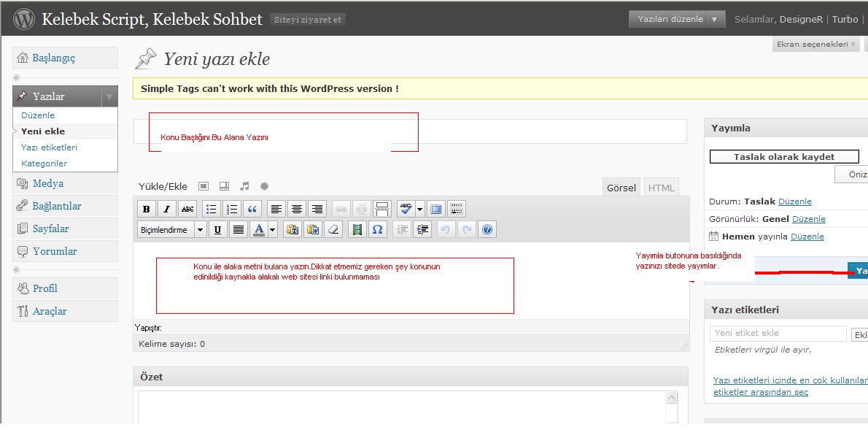
Task: Click the Özet scrollbar up arrow
Action: click(x=672, y=397)
